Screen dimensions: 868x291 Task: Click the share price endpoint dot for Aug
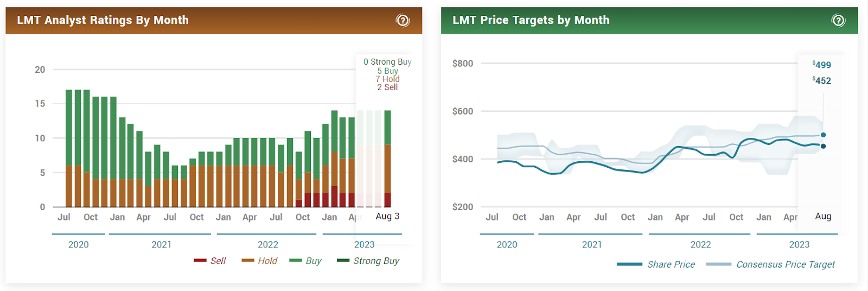tap(823, 146)
